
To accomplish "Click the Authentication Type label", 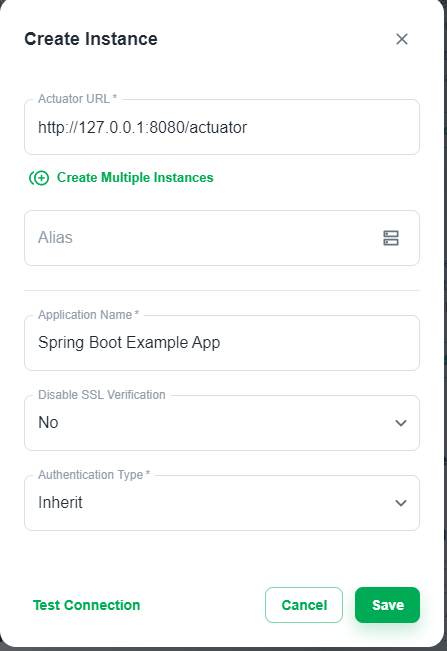I will (x=94, y=475).
